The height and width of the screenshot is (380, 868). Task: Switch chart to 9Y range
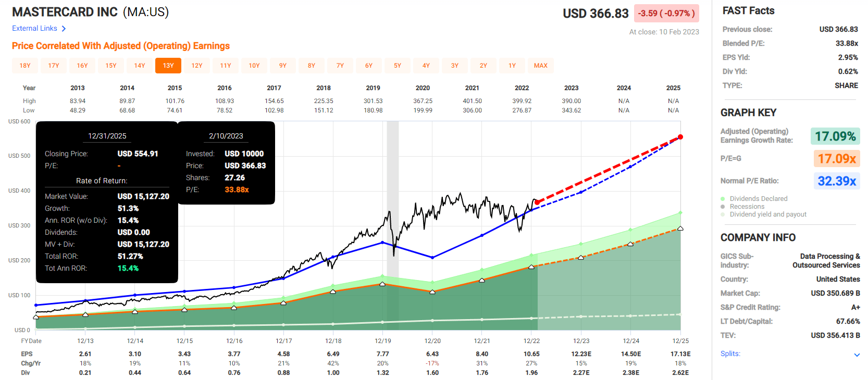[283, 66]
